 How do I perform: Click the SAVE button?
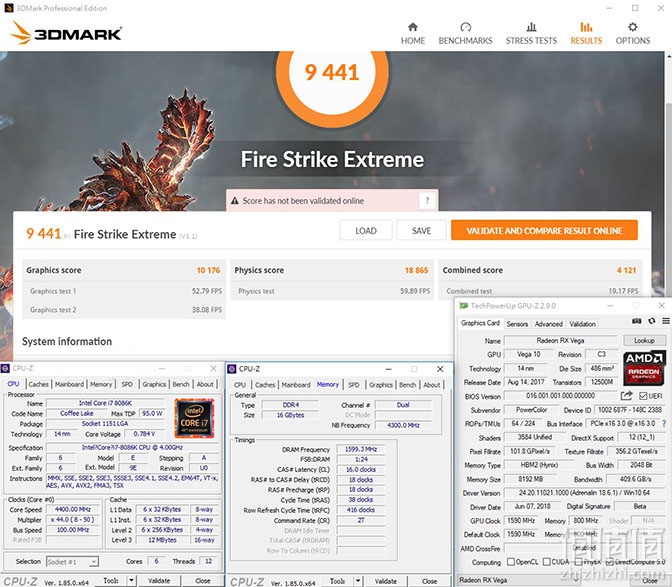421,231
